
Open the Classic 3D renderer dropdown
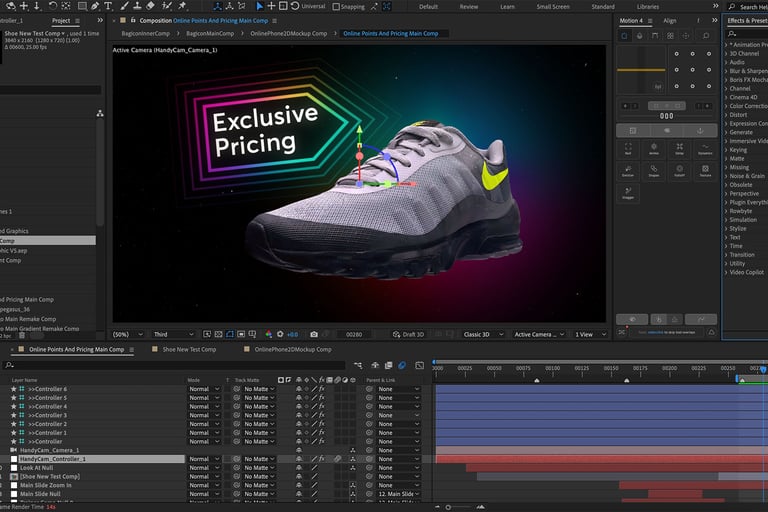pos(483,334)
